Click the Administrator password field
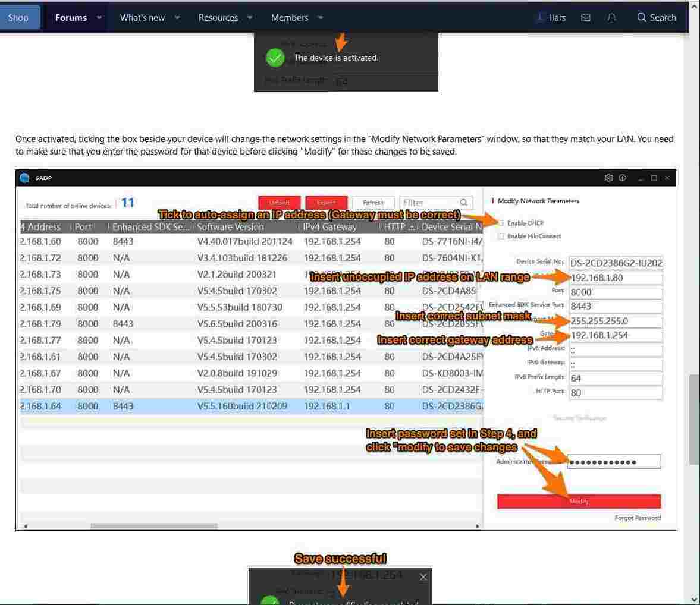The width and height of the screenshot is (700, 605). [614, 462]
